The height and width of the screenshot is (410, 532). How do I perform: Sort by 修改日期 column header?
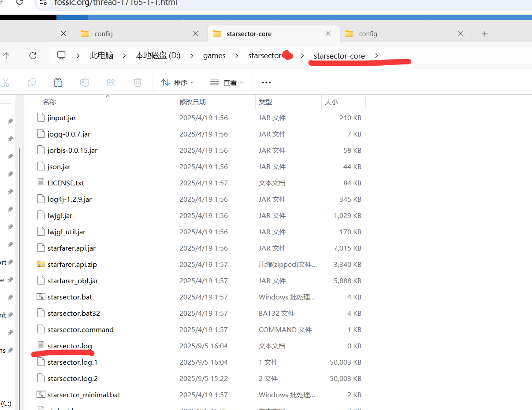click(193, 102)
